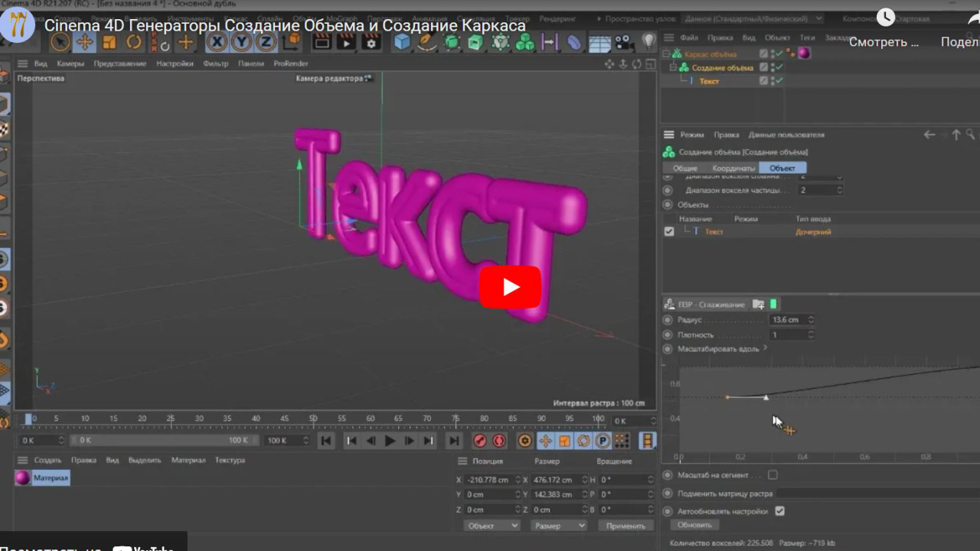Add a camera object
980x551 pixels.
[x=623, y=43]
